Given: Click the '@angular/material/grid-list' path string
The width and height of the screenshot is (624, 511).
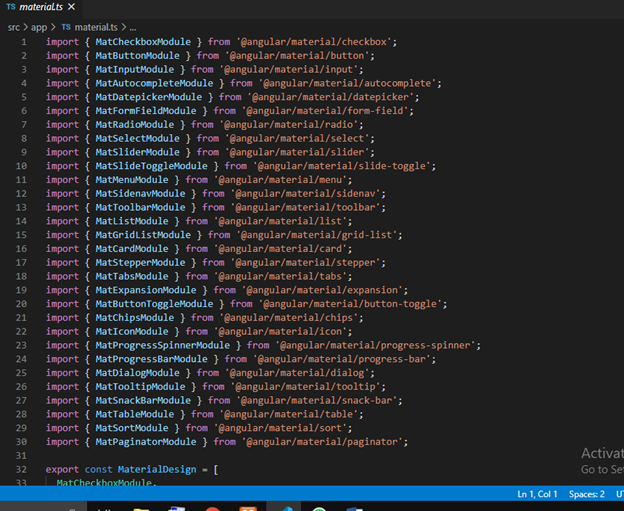Looking at the screenshot, I should point(317,235).
